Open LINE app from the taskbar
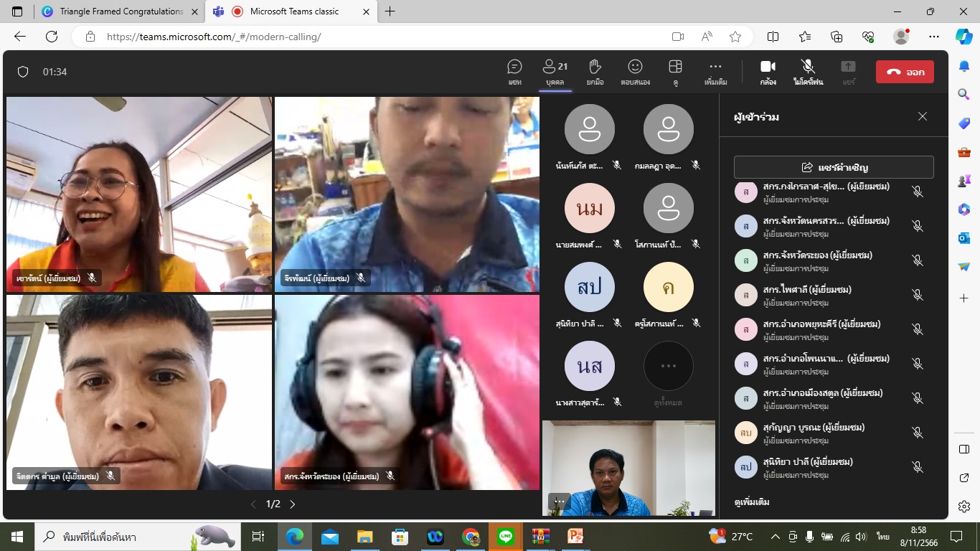Viewport: 980px width, 551px height. [506, 536]
